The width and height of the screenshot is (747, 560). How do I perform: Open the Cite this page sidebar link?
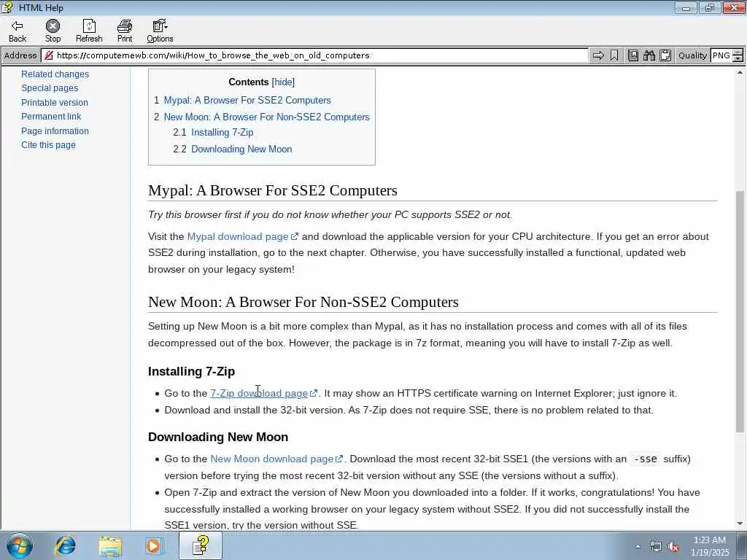coord(48,145)
